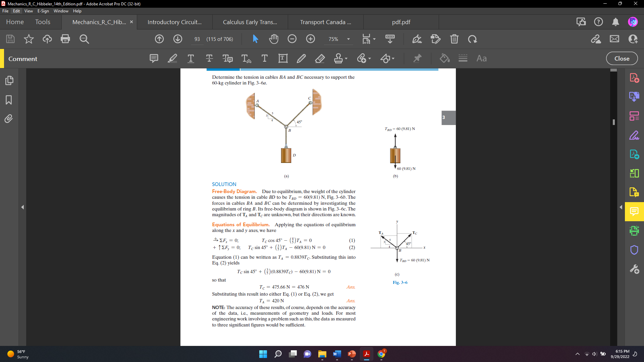Select the Eraser markup tool
The height and width of the screenshot is (362, 644).
(x=320, y=58)
